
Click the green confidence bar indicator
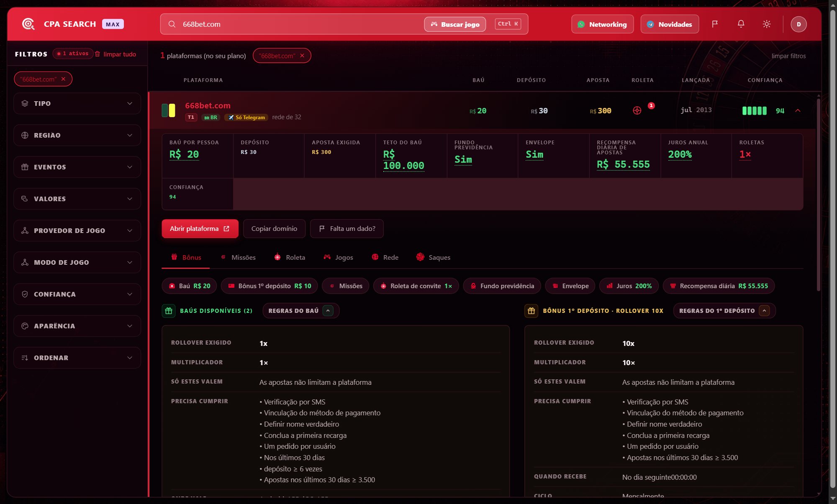[x=754, y=111]
